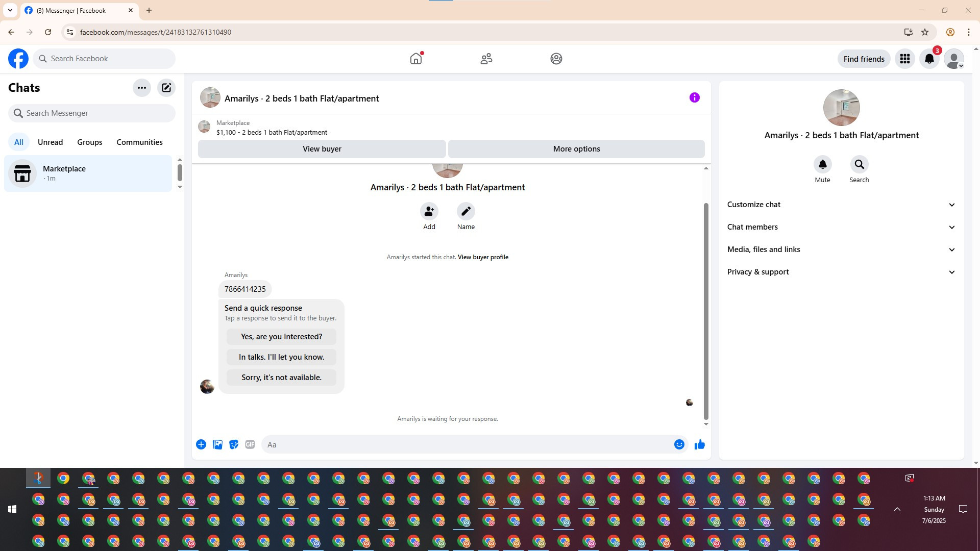Open the emoji picker in message box
The width and height of the screenshot is (980, 551).
679,444
